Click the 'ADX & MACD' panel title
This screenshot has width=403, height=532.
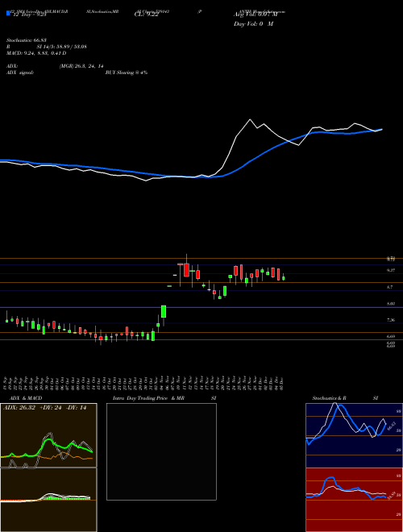(x=26, y=398)
